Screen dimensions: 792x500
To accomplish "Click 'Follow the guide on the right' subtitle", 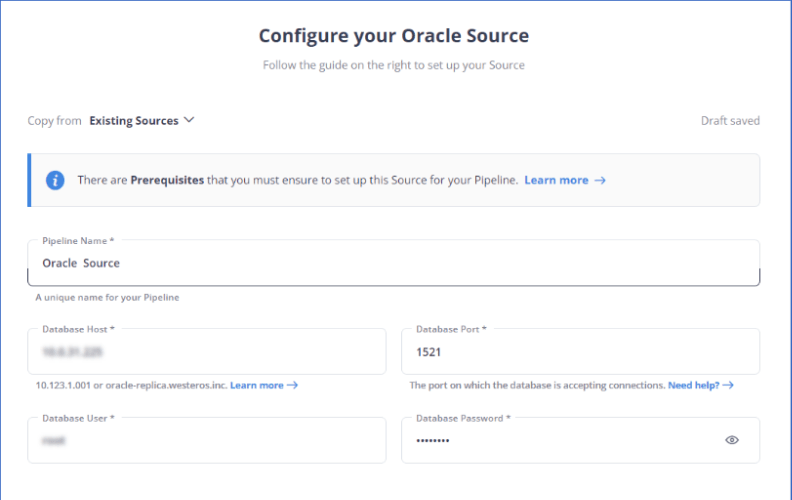I will tap(393, 65).
